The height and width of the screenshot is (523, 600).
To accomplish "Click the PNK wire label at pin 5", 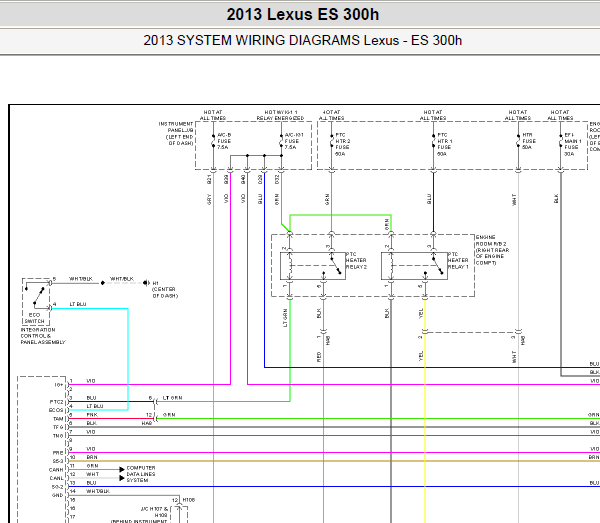I will coord(92,415).
